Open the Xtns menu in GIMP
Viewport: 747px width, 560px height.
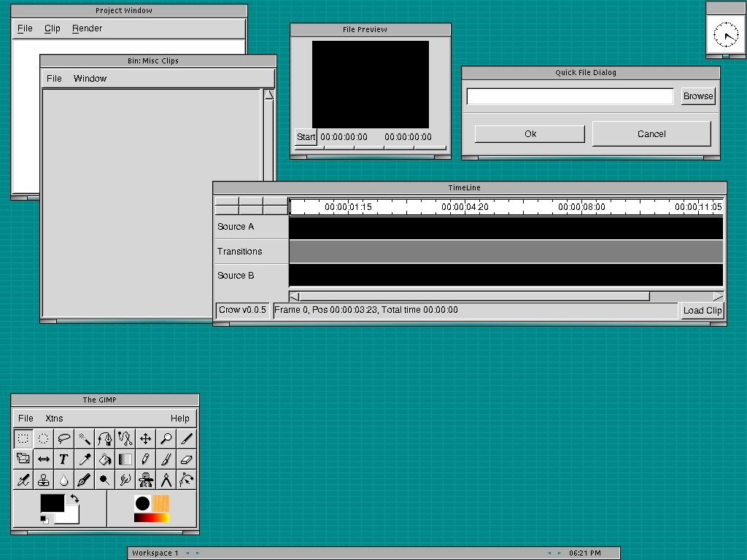(54, 419)
